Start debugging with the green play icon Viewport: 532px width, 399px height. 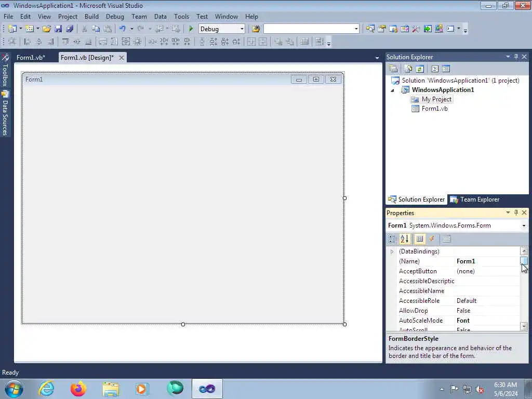[191, 29]
